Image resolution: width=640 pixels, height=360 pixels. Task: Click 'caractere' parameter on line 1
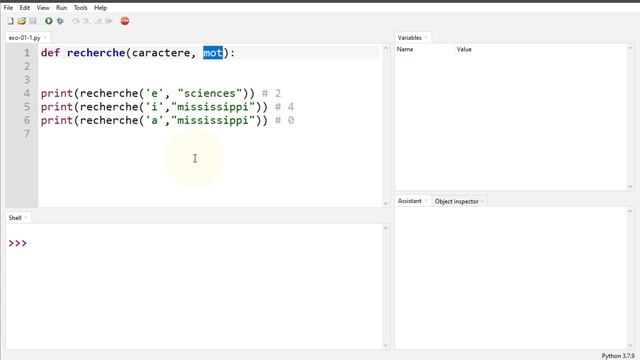[x=161, y=53]
